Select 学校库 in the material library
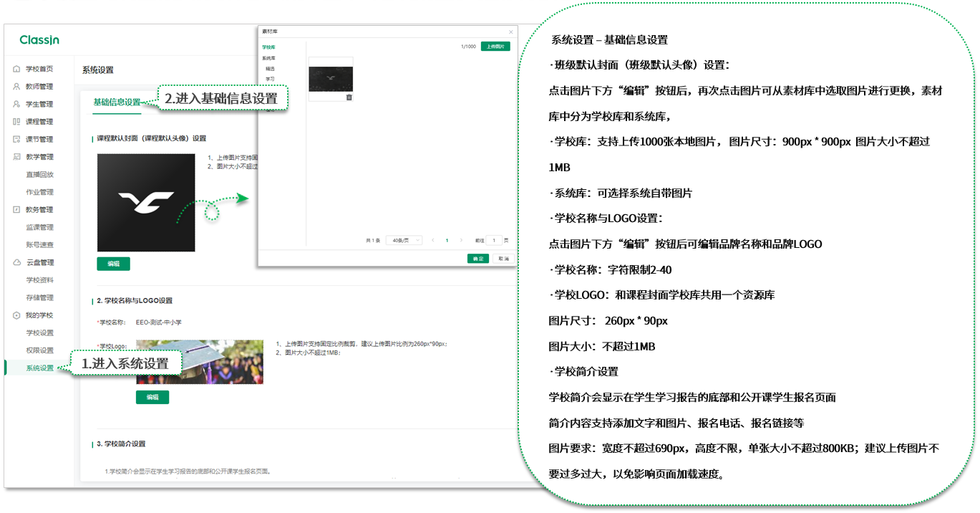980x513 pixels. coord(268,47)
